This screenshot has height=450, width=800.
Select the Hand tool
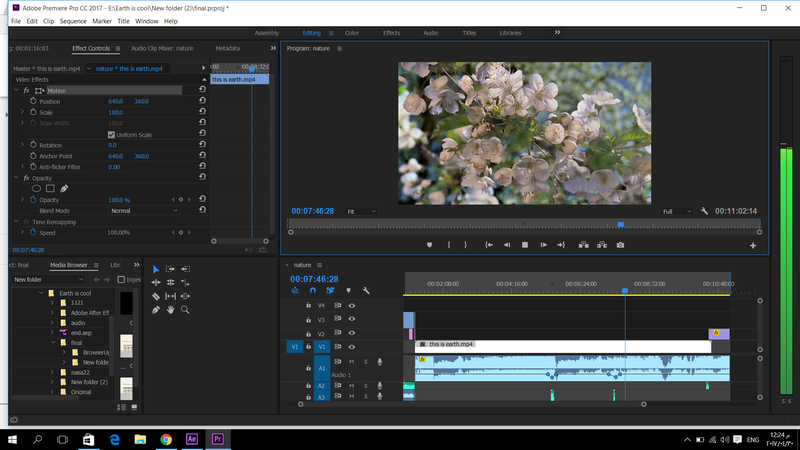click(171, 310)
